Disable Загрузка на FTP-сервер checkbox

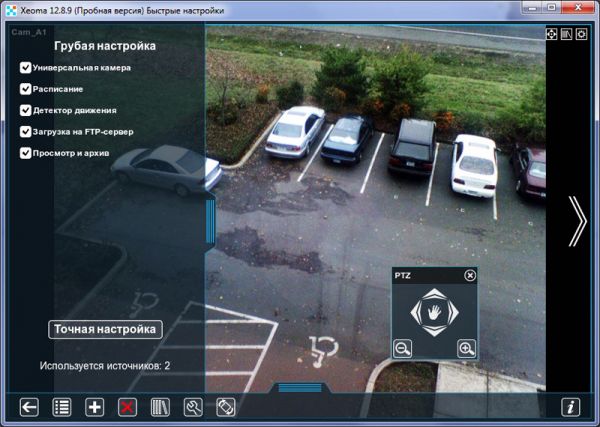point(26,132)
